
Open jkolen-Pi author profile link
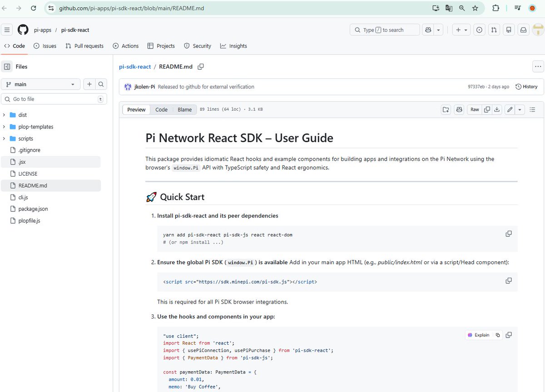click(x=145, y=87)
